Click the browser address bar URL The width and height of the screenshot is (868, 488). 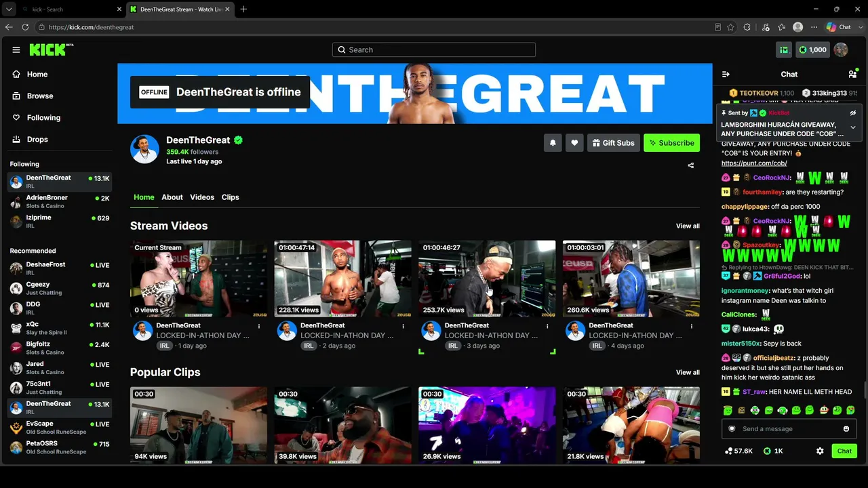click(x=91, y=27)
